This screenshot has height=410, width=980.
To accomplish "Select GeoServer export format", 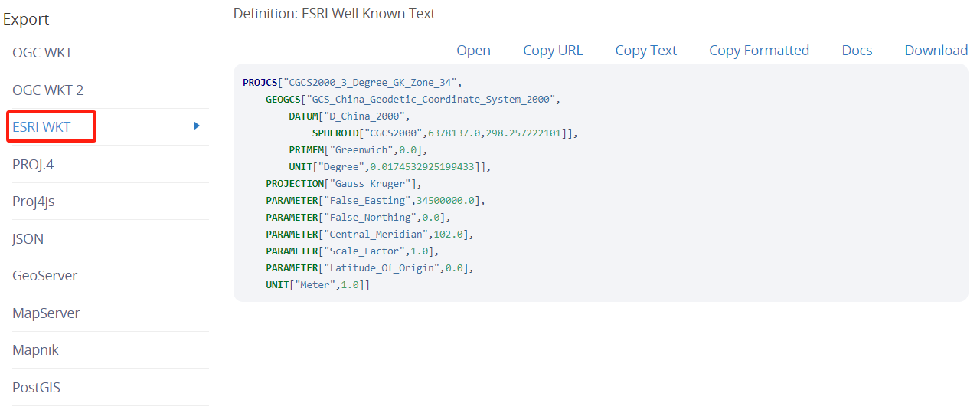I will [x=44, y=275].
